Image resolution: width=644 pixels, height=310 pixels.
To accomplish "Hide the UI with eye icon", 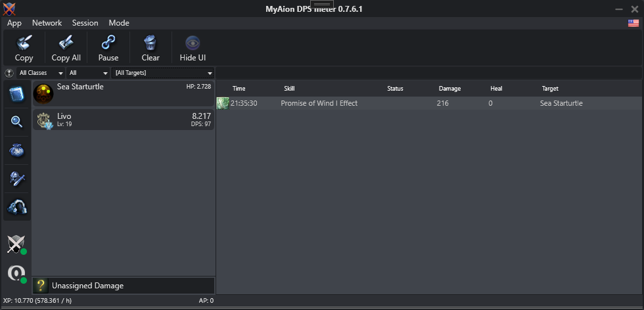I will click(193, 48).
